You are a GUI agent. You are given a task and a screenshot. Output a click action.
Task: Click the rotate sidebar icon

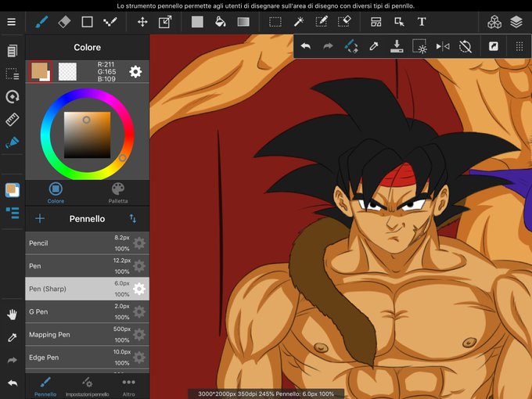click(x=13, y=97)
